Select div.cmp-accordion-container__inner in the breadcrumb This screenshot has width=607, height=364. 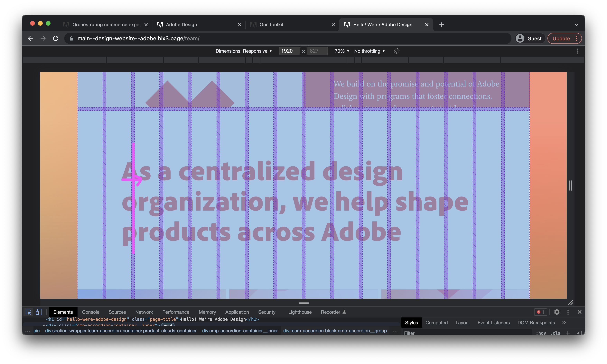[240, 331]
